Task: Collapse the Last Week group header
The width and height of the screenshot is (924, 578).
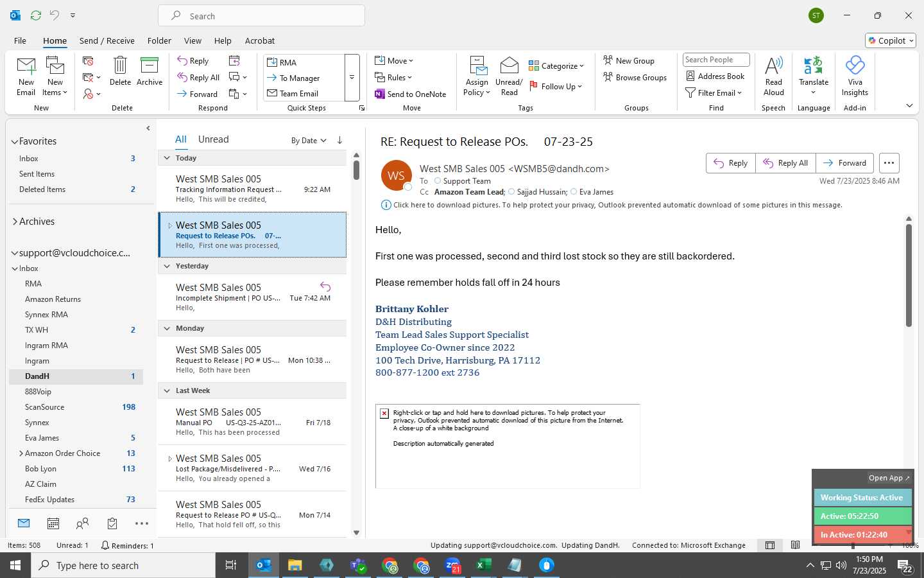Action: 167,390
